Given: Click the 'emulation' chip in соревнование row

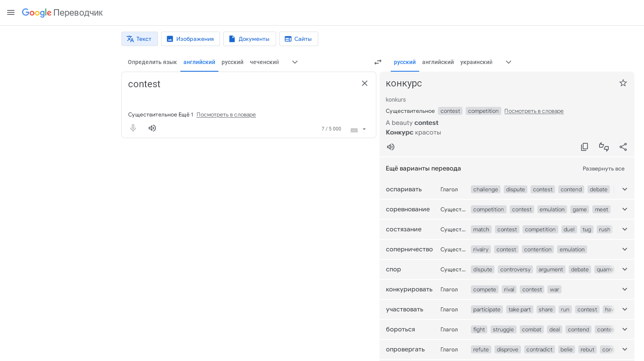Looking at the screenshot, I should 552,209.
